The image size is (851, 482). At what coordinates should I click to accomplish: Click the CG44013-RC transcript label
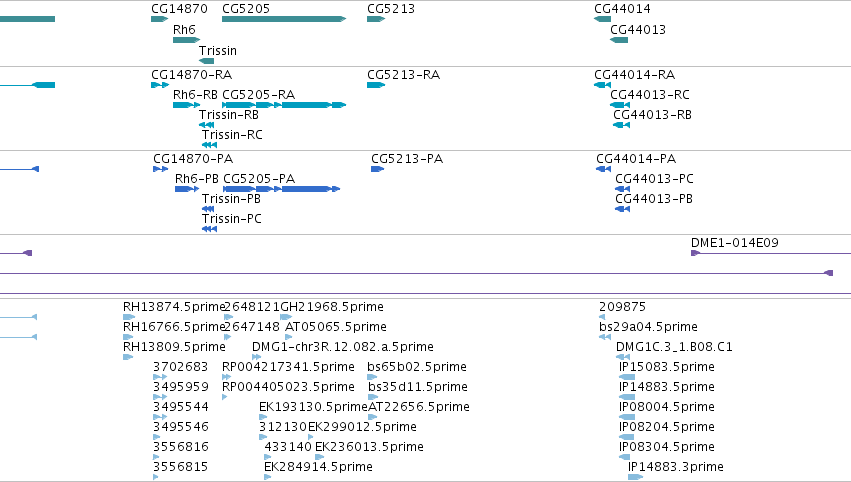(650, 94)
